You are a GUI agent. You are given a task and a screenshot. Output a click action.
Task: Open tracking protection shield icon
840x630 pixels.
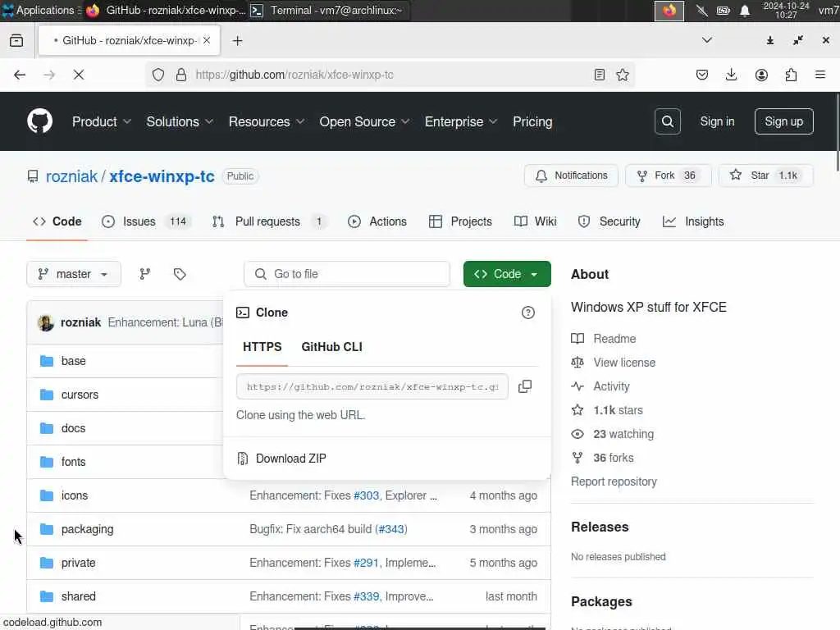point(158,75)
